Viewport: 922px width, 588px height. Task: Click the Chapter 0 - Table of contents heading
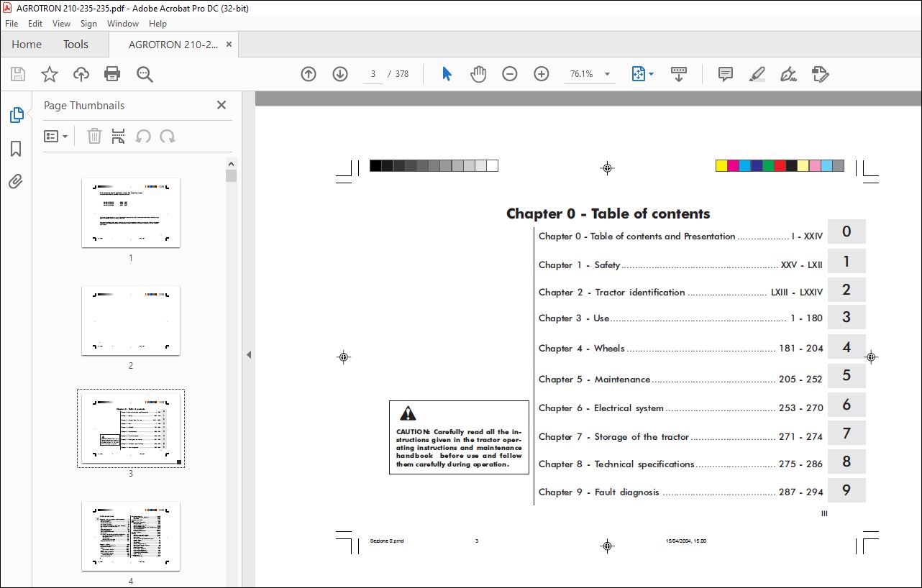(x=608, y=213)
